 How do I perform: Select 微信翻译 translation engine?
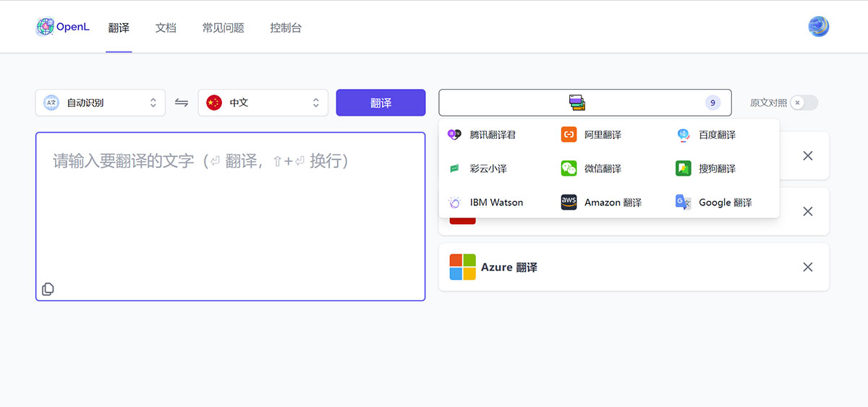pyautogui.click(x=602, y=168)
